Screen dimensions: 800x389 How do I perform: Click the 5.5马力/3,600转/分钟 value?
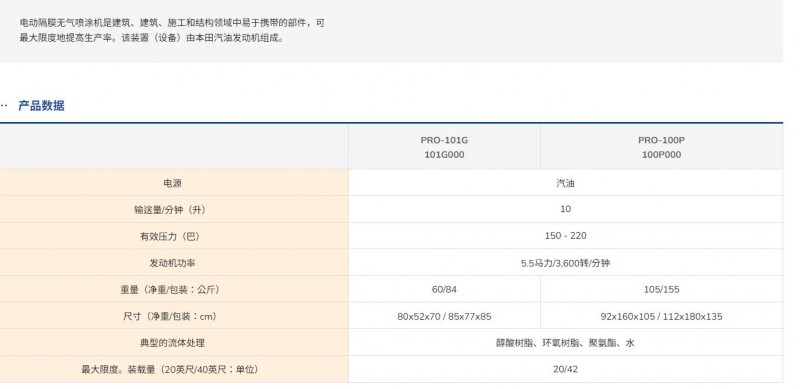565,263
